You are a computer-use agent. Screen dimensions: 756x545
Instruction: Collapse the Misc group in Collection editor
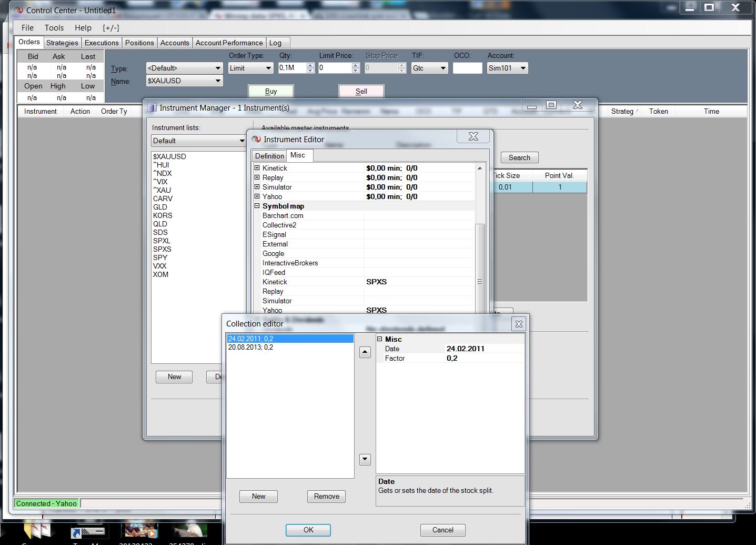tap(380, 339)
